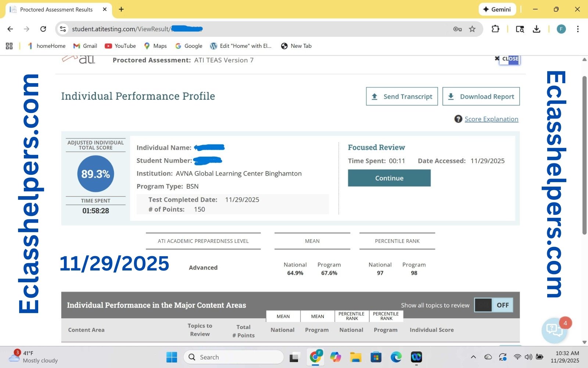The height and width of the screenshot is (368, 588).
Task: Open the Gemini button in title bar
Action: 497,9
